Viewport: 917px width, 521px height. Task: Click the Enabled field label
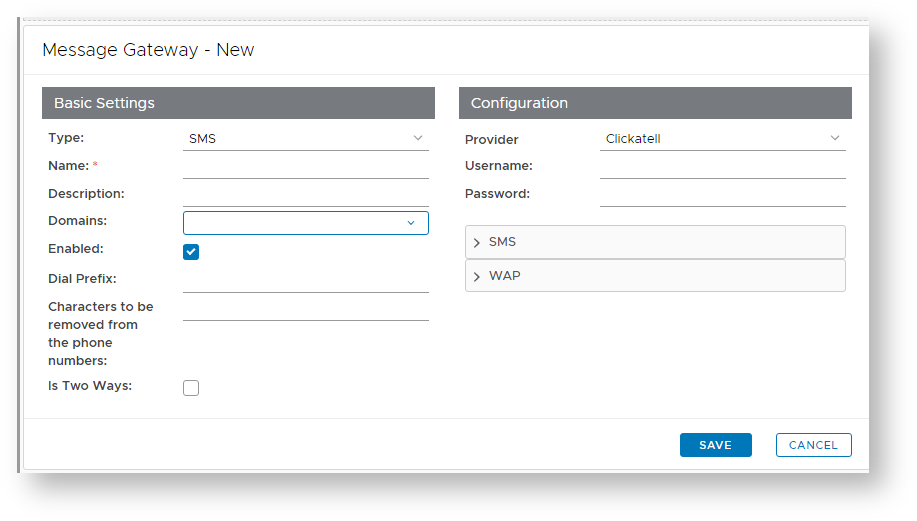(76, 249)
